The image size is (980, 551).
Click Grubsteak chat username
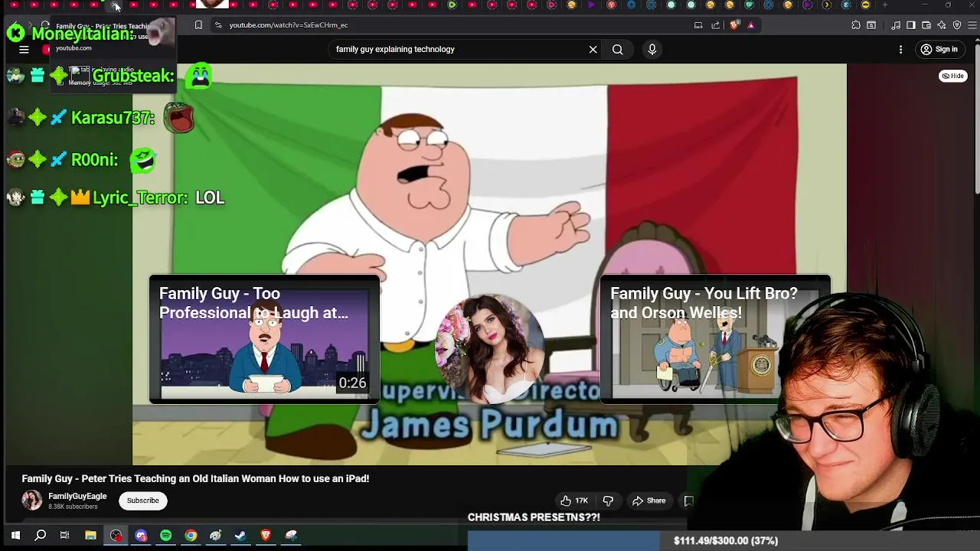133,76
